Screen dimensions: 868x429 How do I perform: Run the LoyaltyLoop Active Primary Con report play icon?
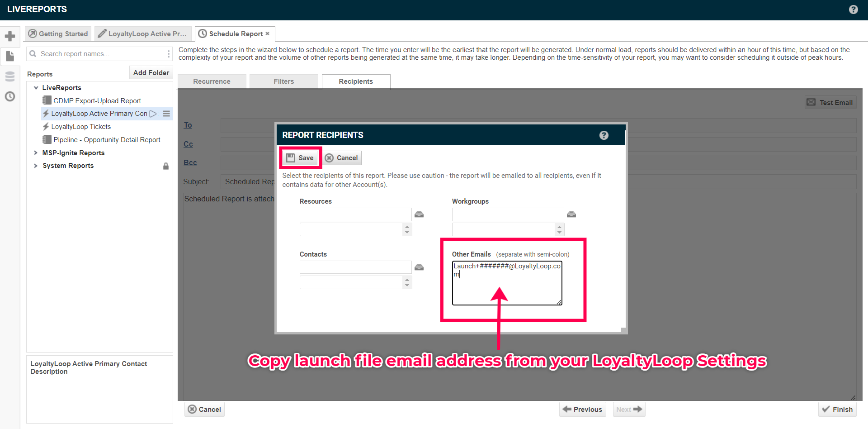pyautogui.click(x=153, y=114)
